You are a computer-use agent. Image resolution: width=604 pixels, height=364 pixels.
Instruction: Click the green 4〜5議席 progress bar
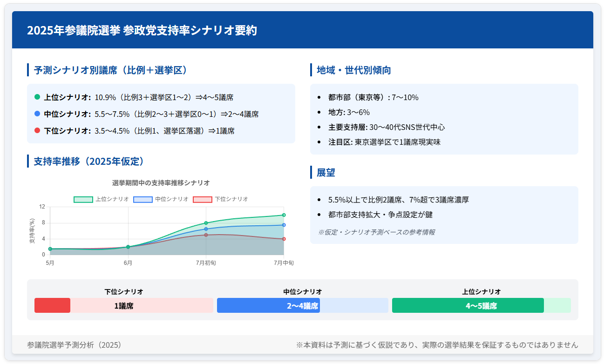click(x=468, y=306)
